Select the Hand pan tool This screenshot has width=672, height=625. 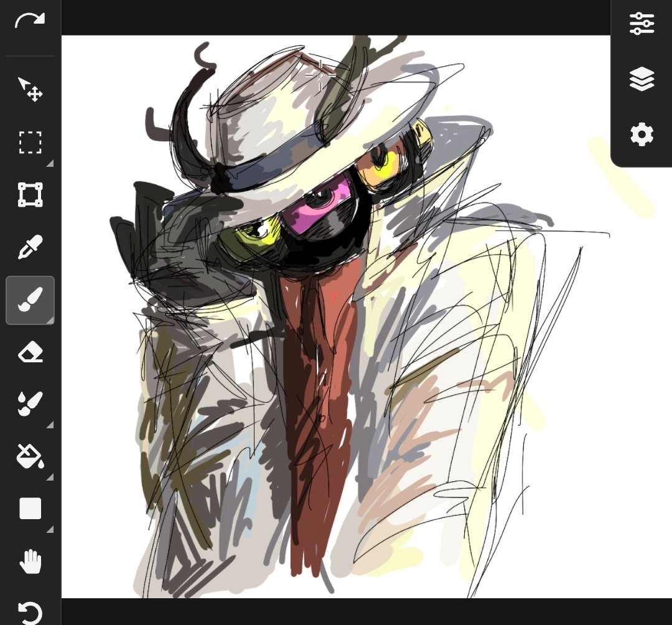coord(30,562)
